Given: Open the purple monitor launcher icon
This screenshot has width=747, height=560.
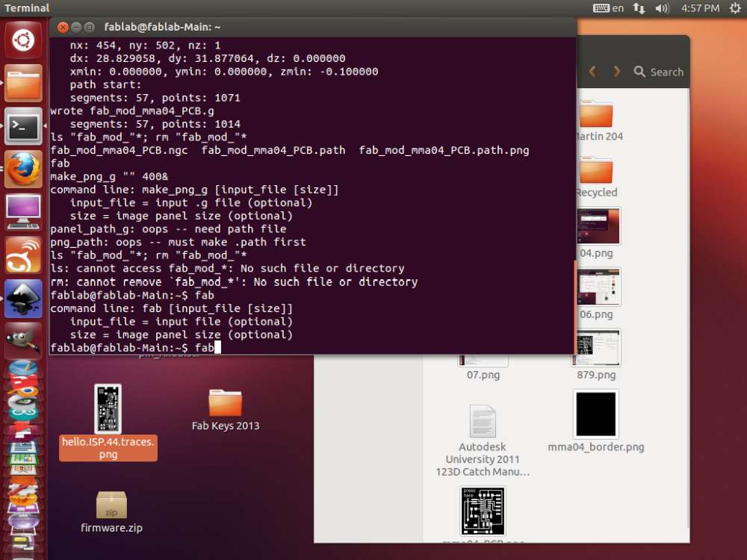Looking at the screenshot, I should (23, 212).
